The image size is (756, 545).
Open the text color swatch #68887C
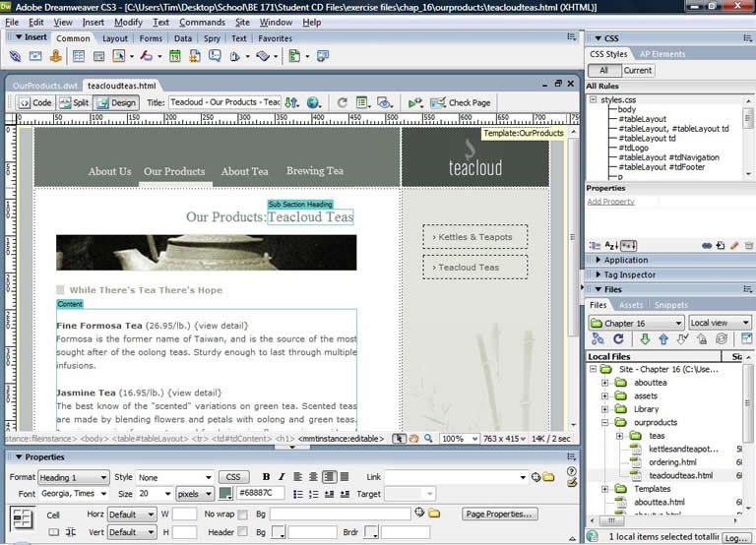[225, 494]
